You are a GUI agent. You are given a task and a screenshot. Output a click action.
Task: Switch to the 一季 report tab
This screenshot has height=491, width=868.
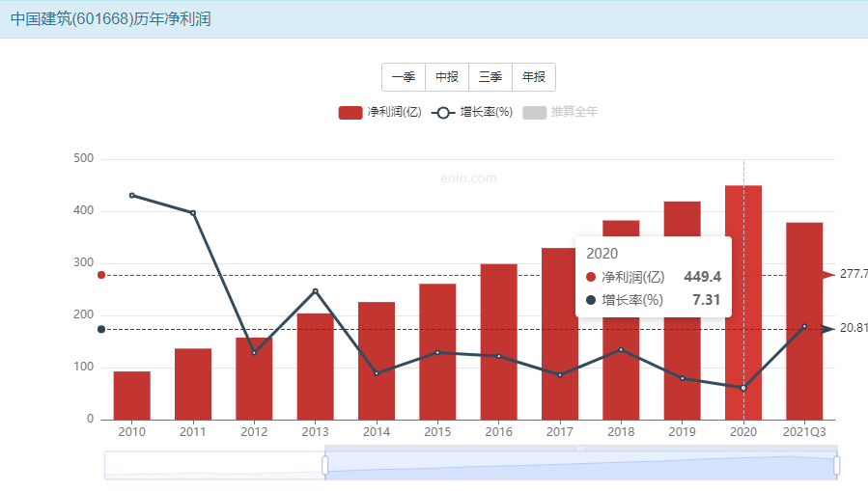click(x=404, y=77)
